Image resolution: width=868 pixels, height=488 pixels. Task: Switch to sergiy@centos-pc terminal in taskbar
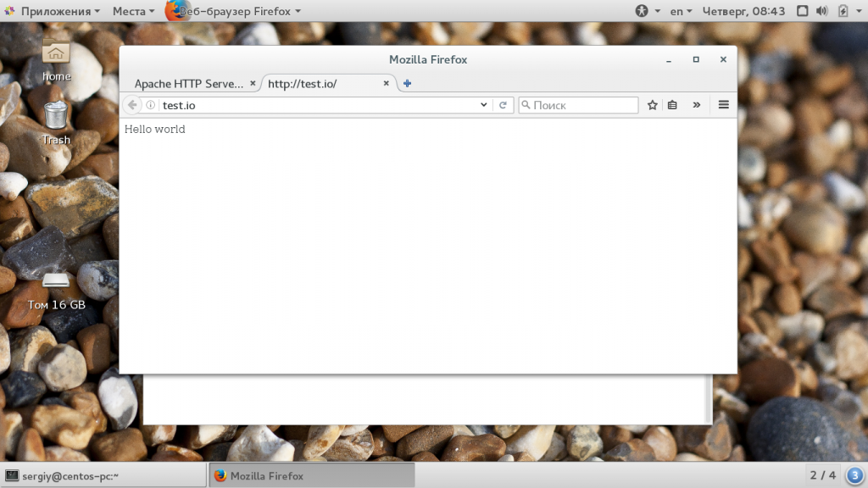click(103, 476)
